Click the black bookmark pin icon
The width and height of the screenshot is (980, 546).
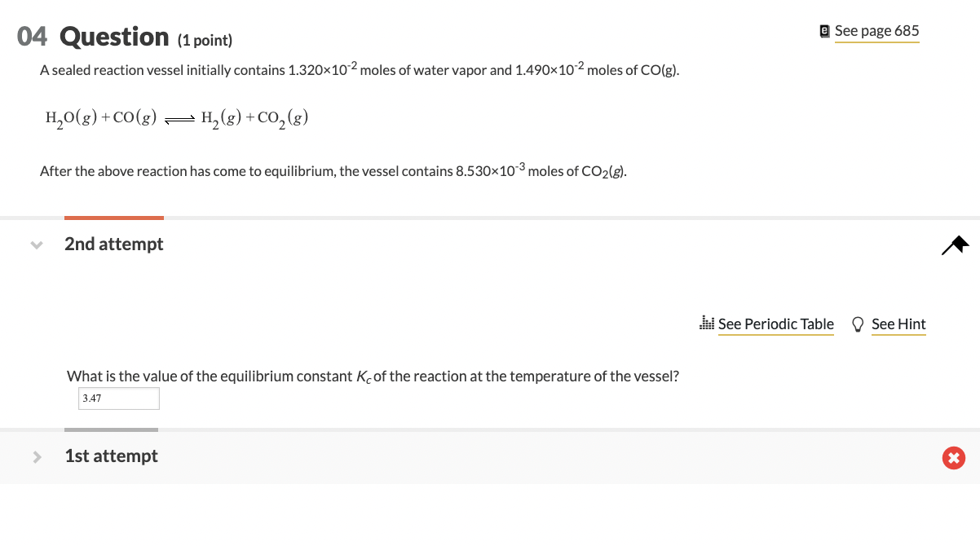(954, 244)
